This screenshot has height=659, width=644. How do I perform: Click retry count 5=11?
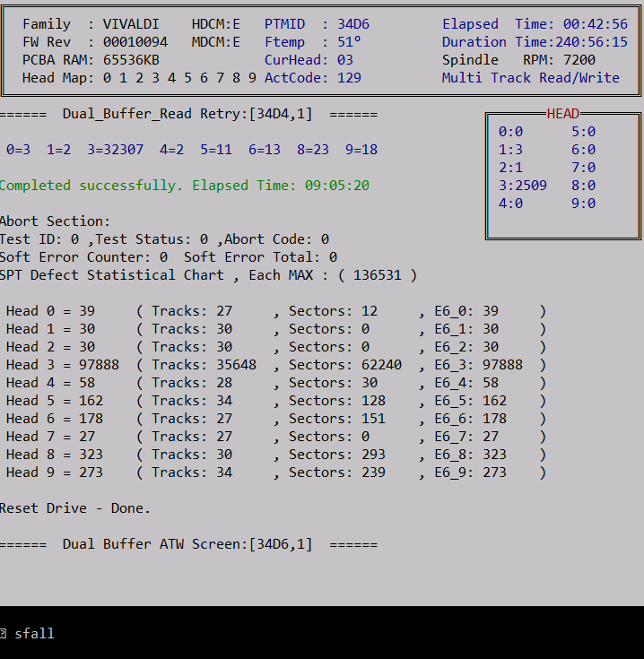(x=215, y=150)
